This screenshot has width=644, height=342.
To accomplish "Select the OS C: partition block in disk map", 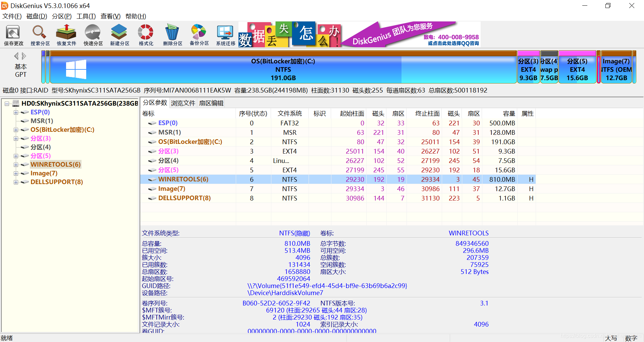I will [283, 67].
